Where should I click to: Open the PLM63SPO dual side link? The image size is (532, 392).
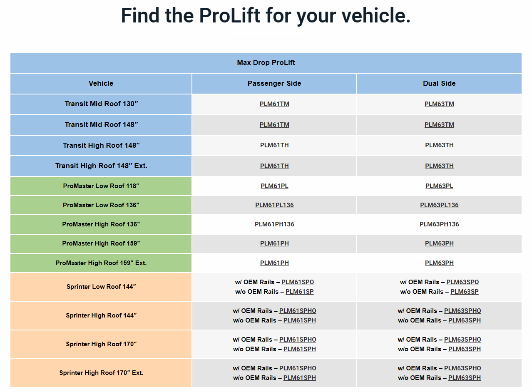tap(462, 282)
